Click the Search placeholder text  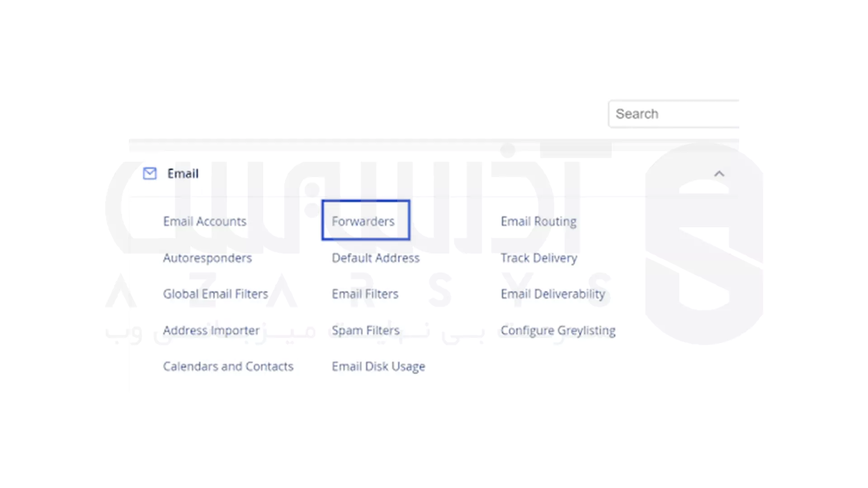tap(637, 114)
